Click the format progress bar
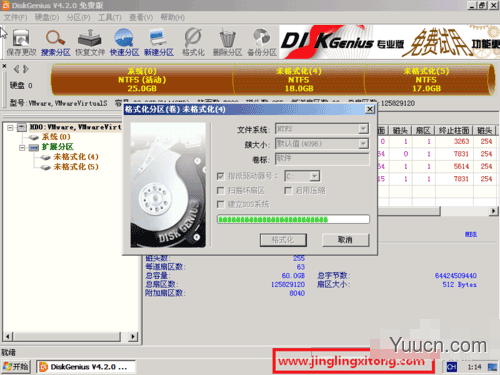The image size is (500, 375). point(293,219)
